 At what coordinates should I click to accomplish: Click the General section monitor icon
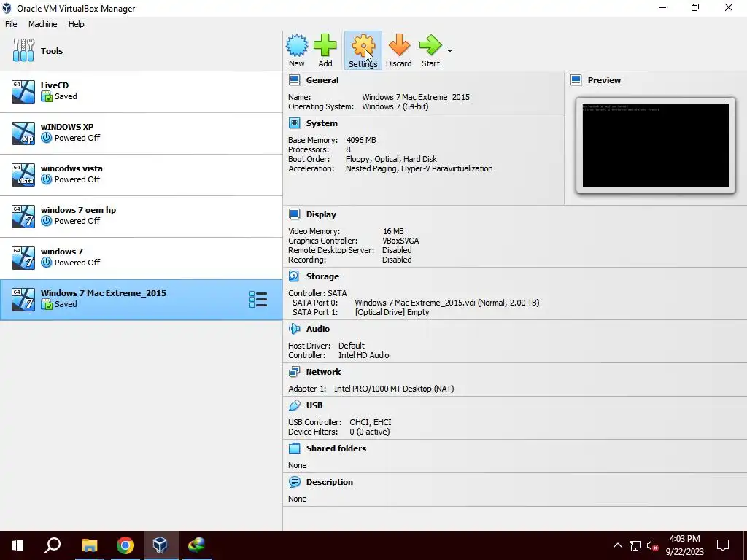(295, 80)
